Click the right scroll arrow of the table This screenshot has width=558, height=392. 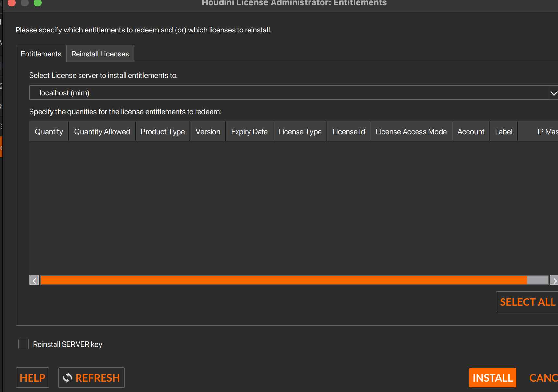click(x=554, y=280)
